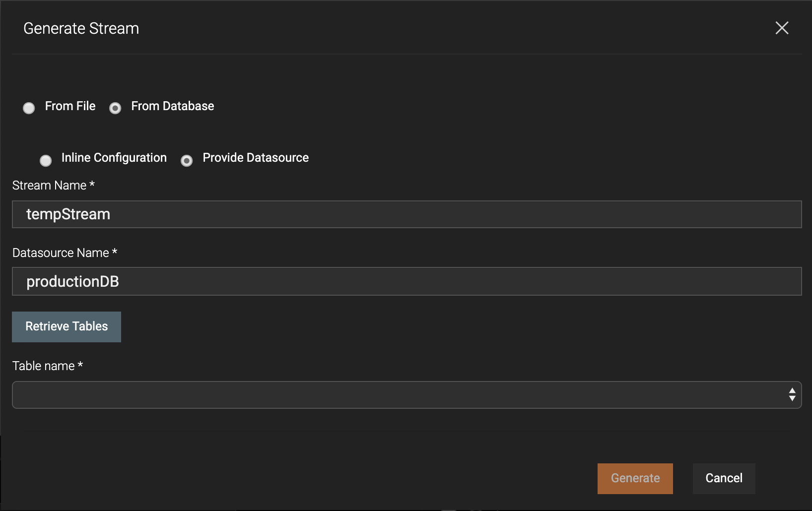Click the Datasource Name input field

point(406,281)
